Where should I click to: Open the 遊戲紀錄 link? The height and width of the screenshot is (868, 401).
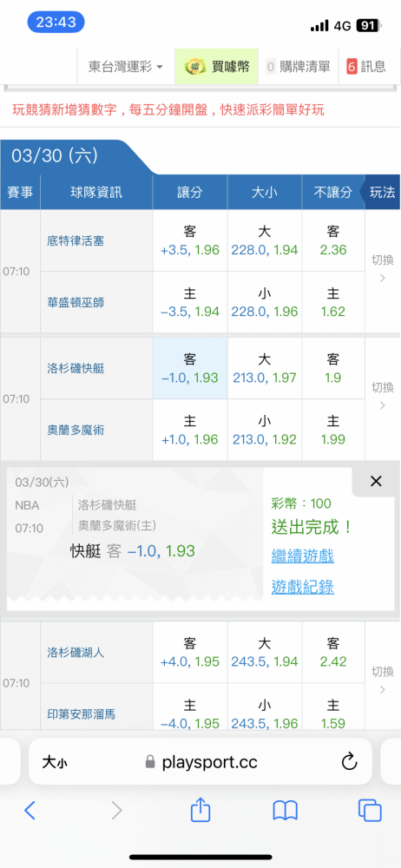click(x=302, y=587)
